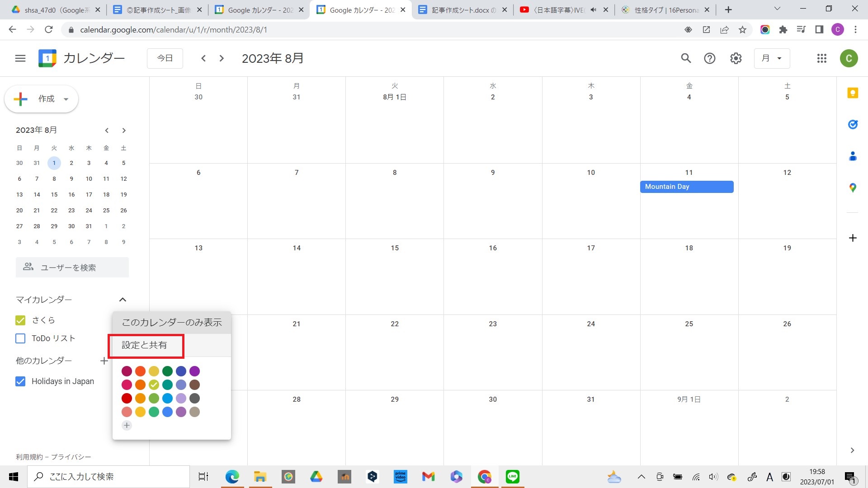Click the 今日 button
868x488 pixels.
pyautogui.click(x=165, y=58)
